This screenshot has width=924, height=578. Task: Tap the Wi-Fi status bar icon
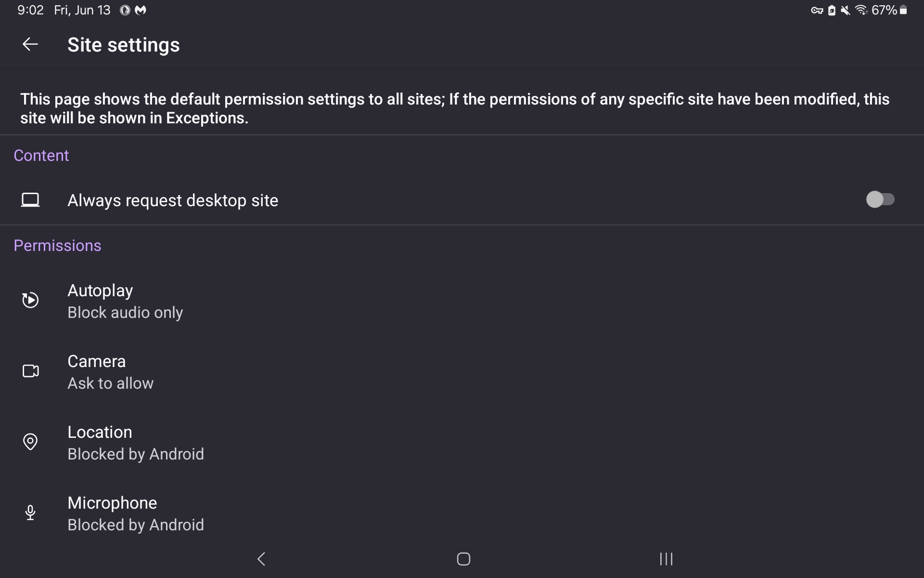(x=861, y=10)
